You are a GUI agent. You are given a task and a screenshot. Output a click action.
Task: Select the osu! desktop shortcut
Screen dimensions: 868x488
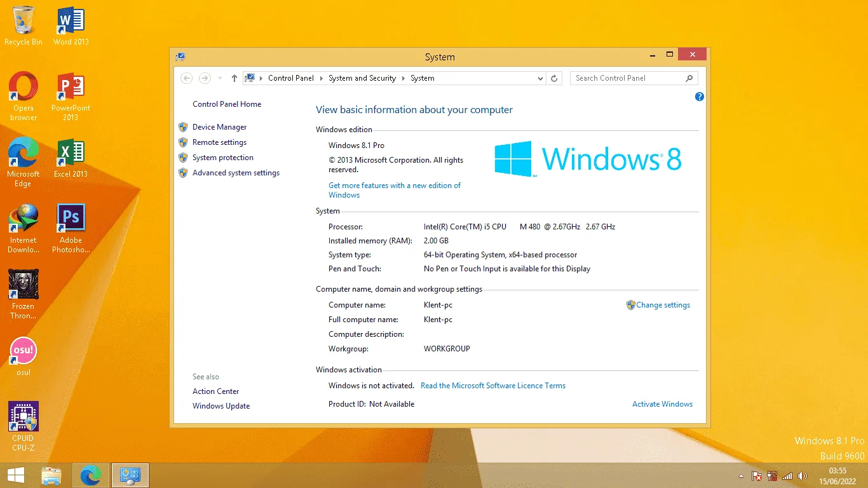(24, 356)
